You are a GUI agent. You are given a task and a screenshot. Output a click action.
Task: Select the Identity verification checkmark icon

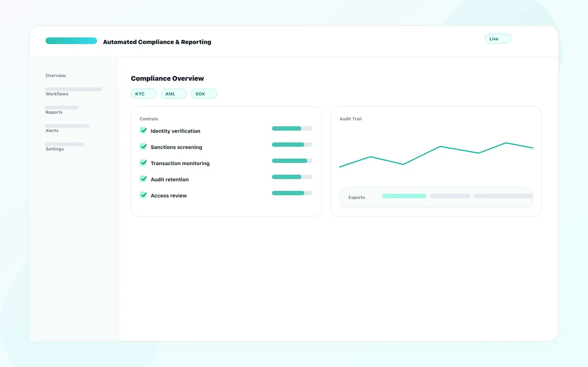click(143, 130)
